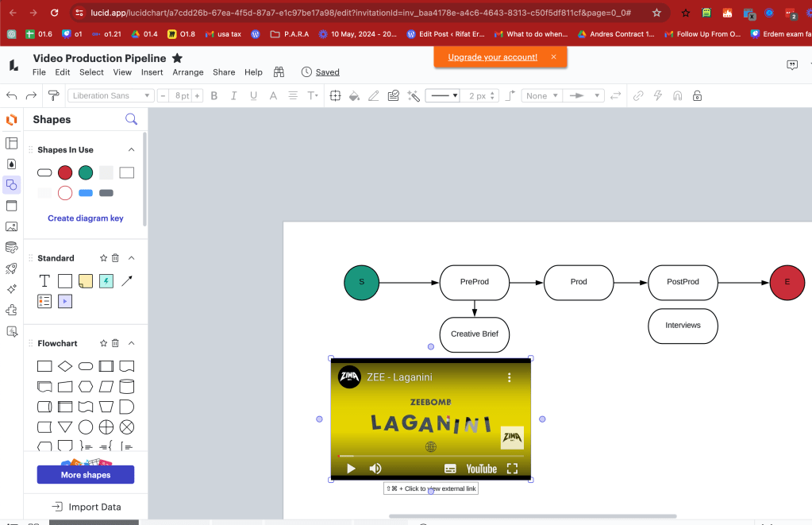This screenshot has width=812, height=525.
Task: Open the Insert menu
Action: [x=152, y=72]
